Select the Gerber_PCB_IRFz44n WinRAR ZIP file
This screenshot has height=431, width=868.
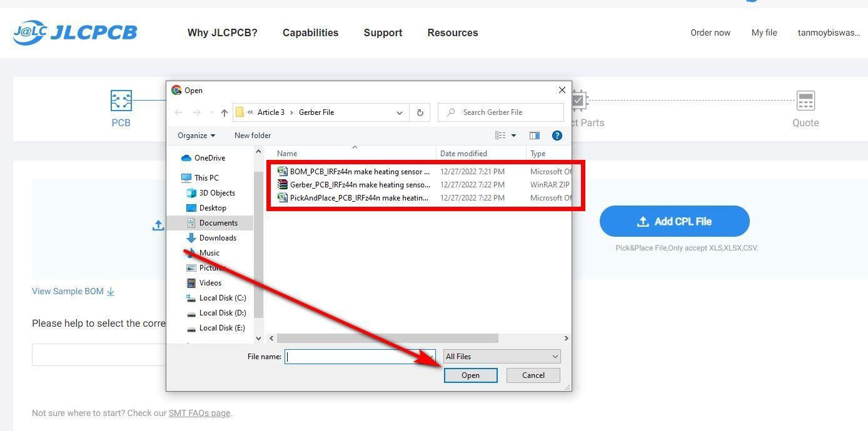(x=354, y=185)
